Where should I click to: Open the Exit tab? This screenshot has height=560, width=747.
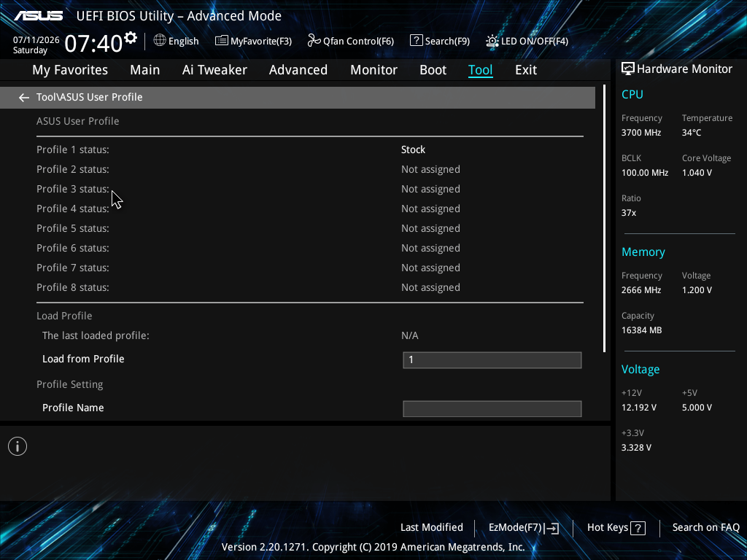click(x=526, y=70)
